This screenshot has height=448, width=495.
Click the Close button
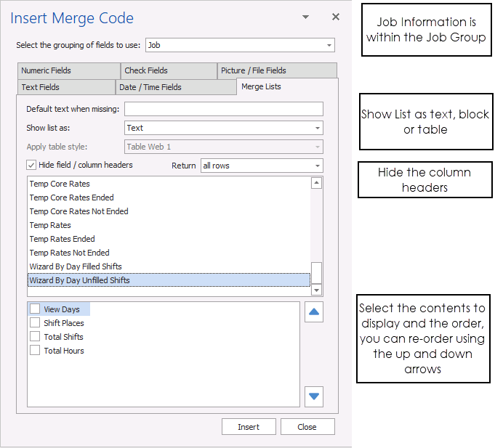[x=307, y=427]
